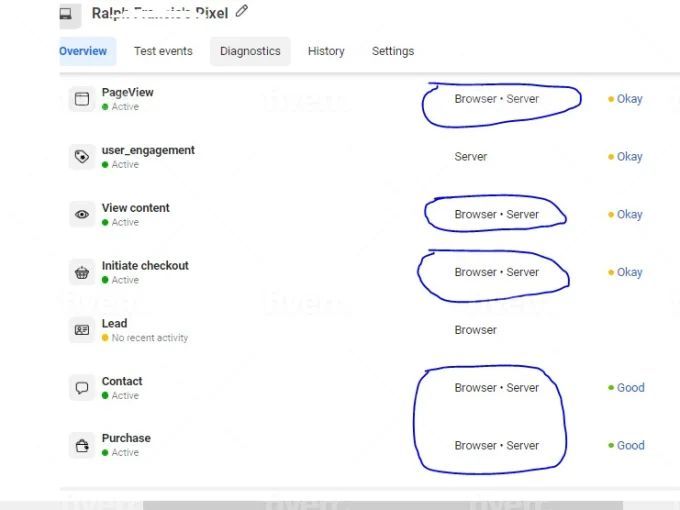Go to the History tab
Viewport: 680px width, 510px height.
coord(326,51)
